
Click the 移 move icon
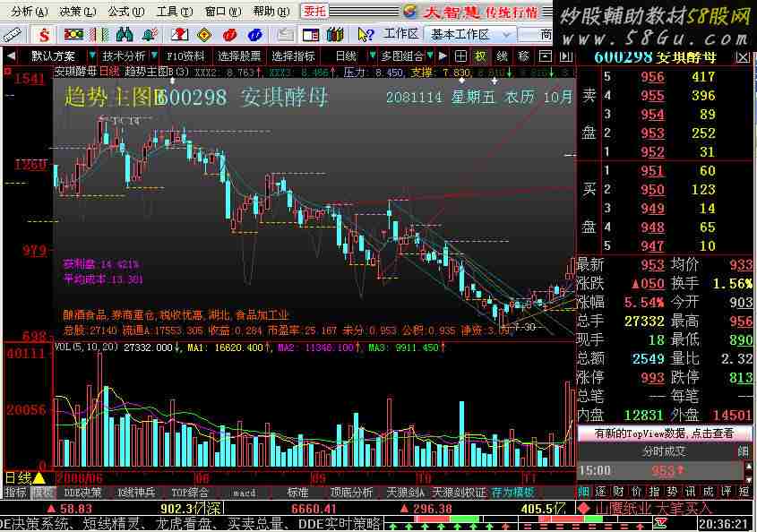[523, 57]
